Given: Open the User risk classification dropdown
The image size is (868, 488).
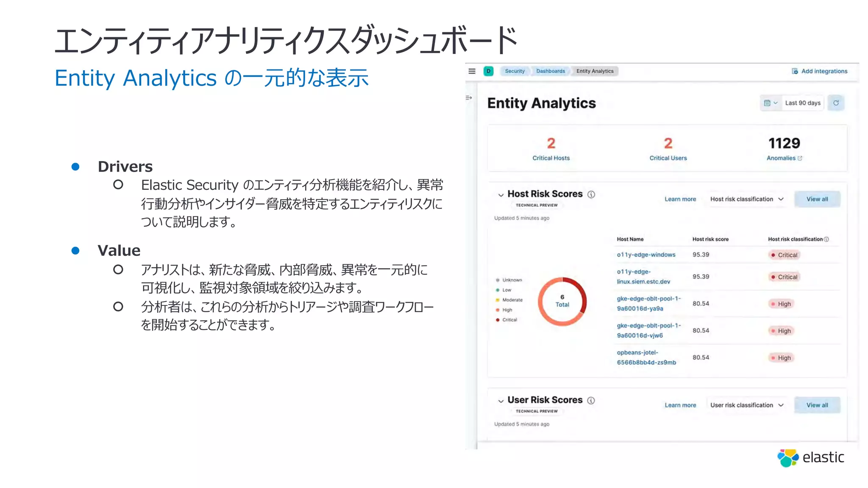Looking at the screenshot, I should (x=747, y=405).
